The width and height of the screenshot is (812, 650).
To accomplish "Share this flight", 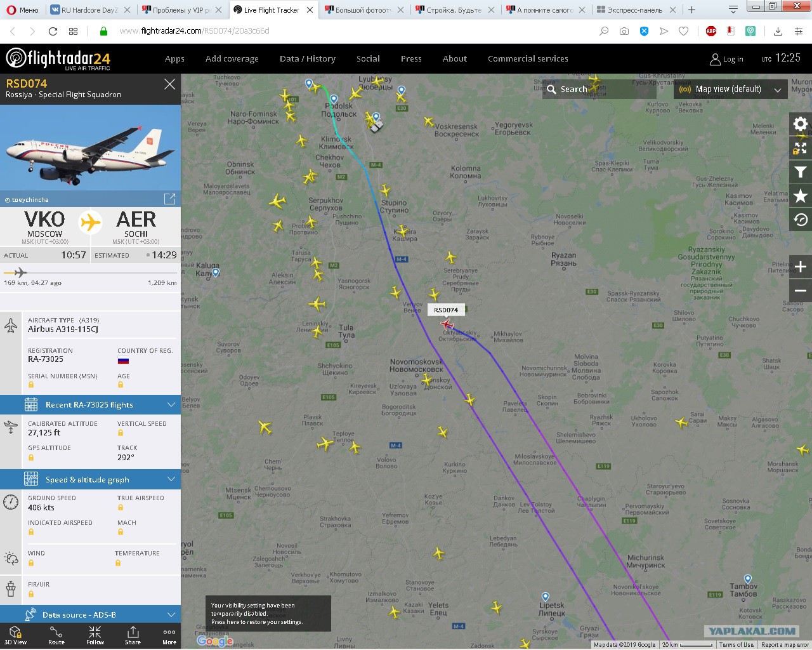I will pyautogui.click(x=133, y=635).
